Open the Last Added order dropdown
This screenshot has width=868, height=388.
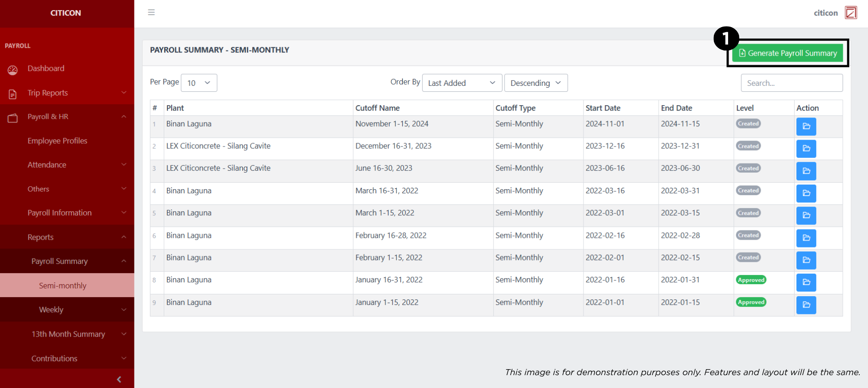point(462,83)
